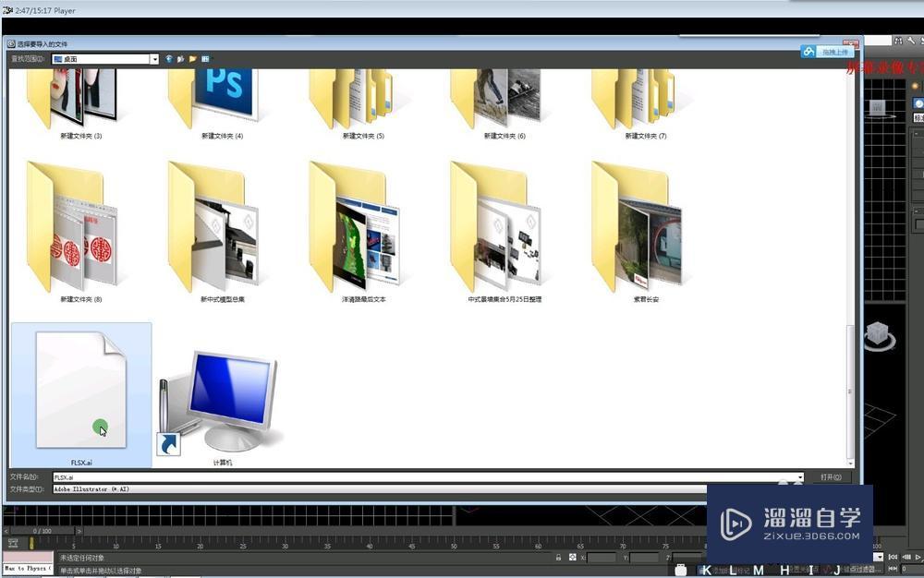Select folder 新建文件夹 (3)
This screenshot has height=578, width=924.
click(x=80, y=104)
